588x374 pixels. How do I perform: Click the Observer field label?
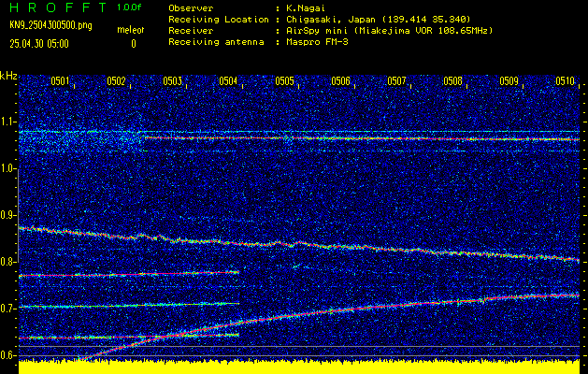(191, 8)
